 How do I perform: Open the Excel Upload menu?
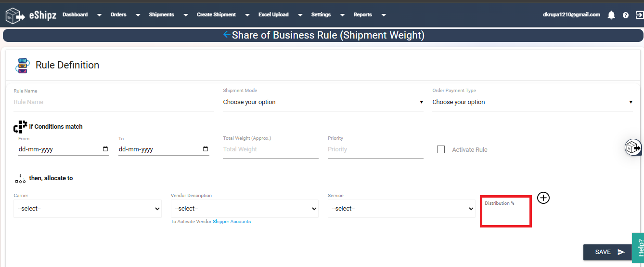[273, 14]
